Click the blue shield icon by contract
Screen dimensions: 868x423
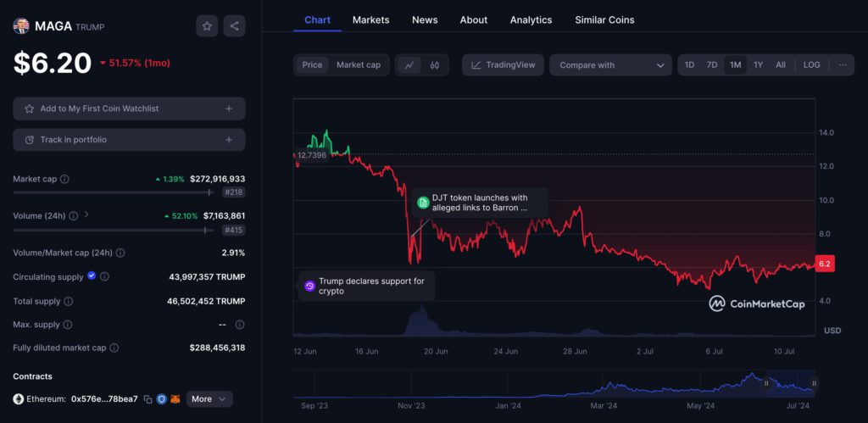click(x=162, y=399)
